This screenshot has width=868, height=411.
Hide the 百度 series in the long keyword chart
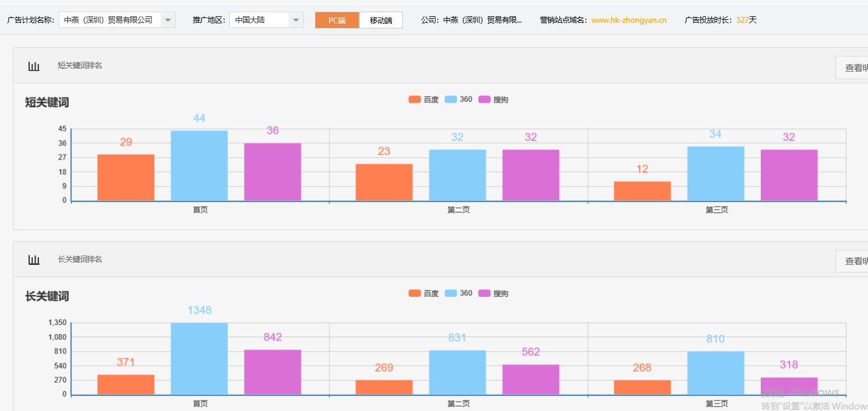423,293
